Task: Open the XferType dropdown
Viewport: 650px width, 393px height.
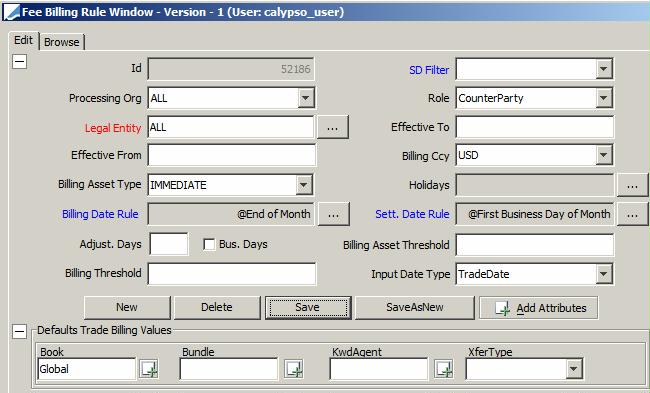Action: (574, 369)
